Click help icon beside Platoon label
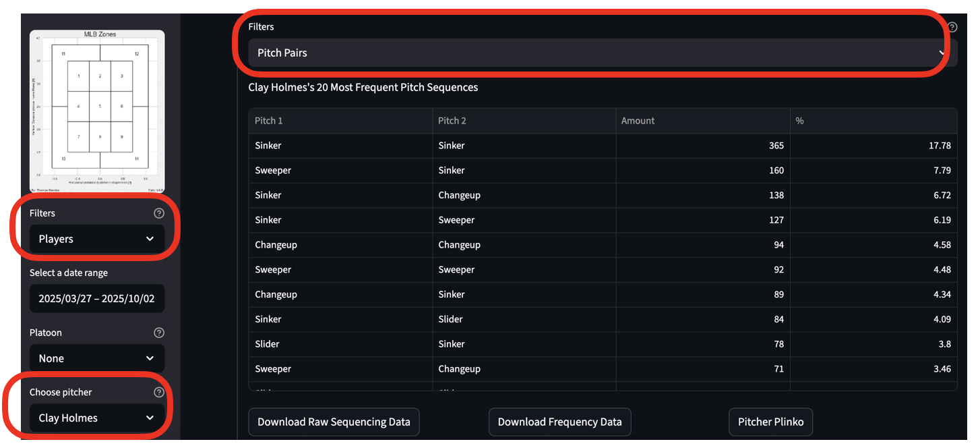The image size is (980, 448). (159, 333)
